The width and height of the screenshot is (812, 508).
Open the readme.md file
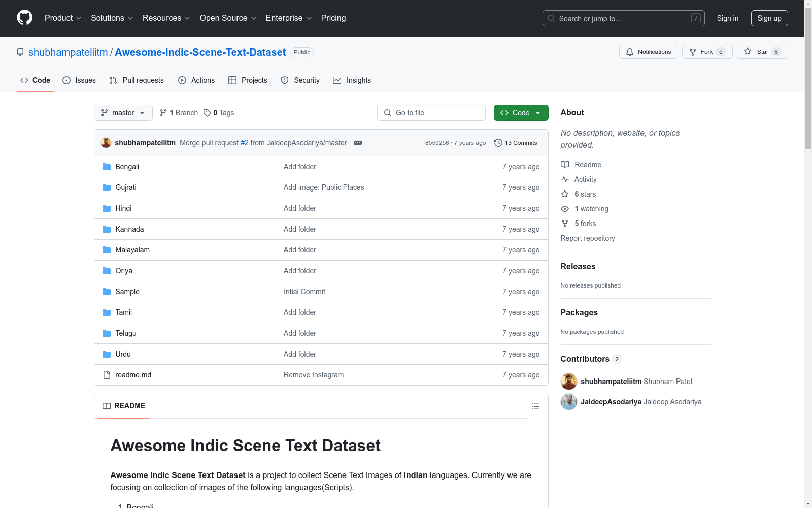[133, 375]
